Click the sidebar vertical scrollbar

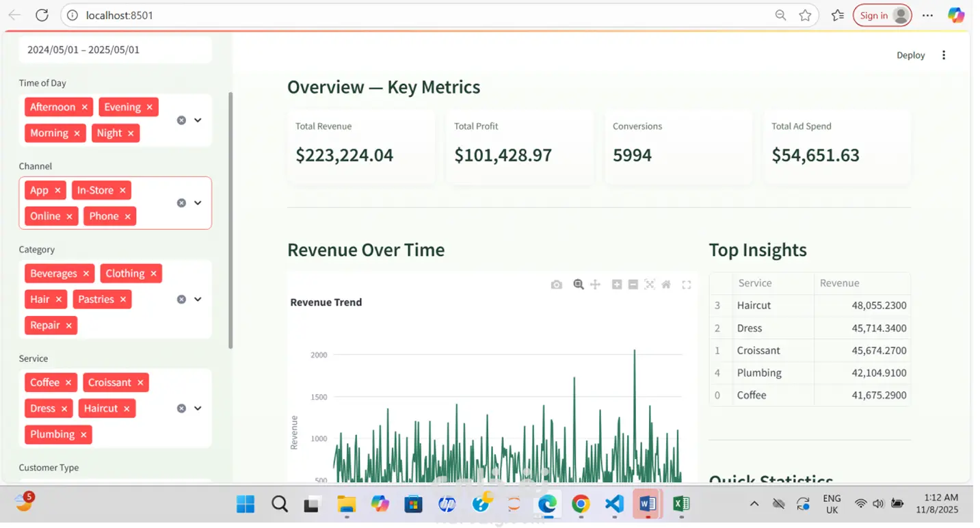point(230,219)
